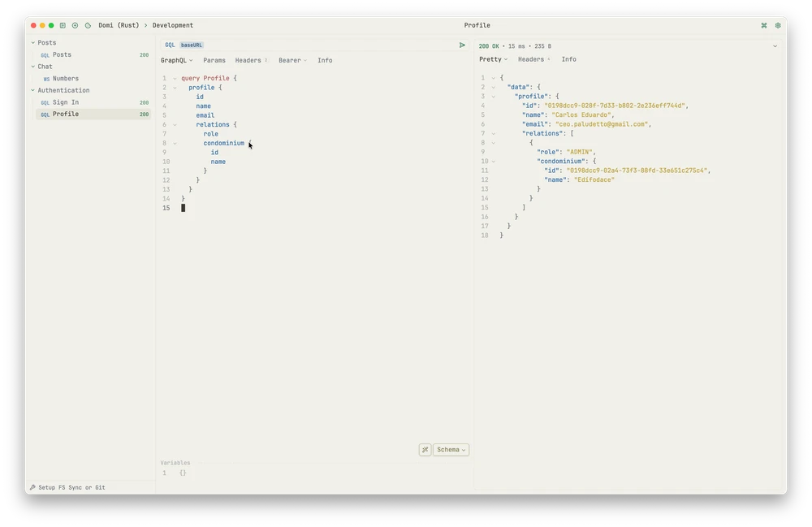Screen dimensions: 812x527
Task: Open the response history chevron dropdown
Action: (775, 46)
